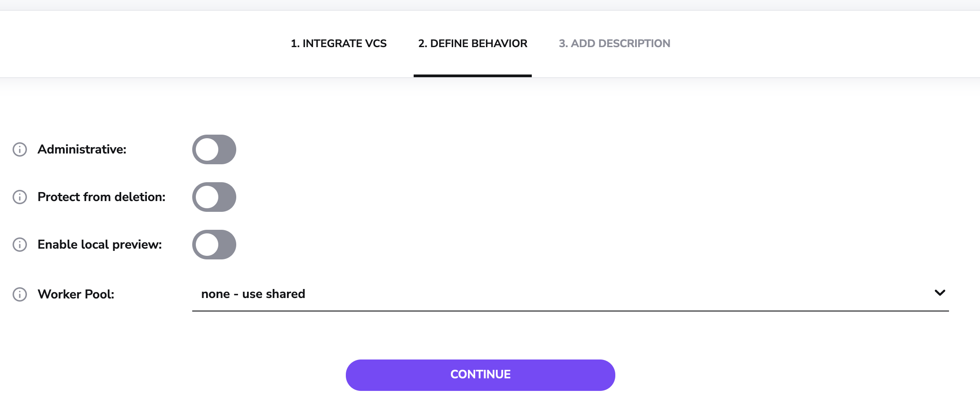Expand the Worker Pool dropdown arrow
980x412 pixels.
[940, 293]
